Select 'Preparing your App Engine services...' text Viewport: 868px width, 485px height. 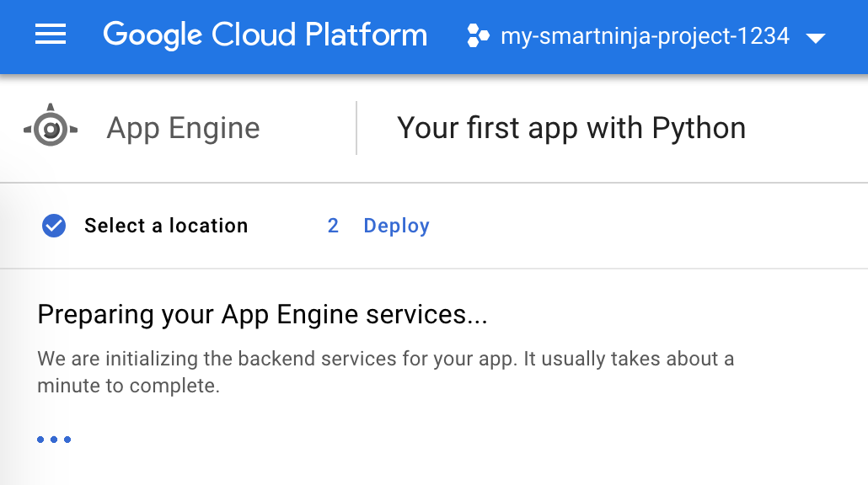(x=262, y=315)
